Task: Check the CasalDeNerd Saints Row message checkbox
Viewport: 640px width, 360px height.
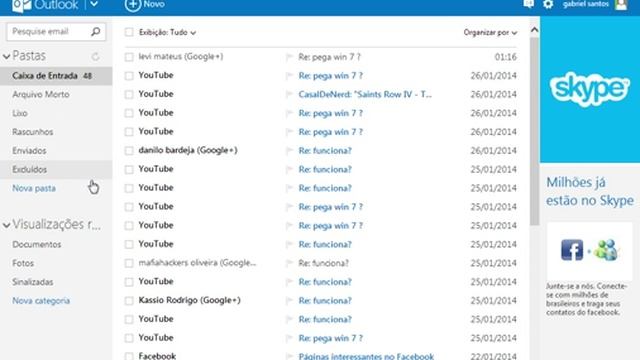Action: [129, 94]
